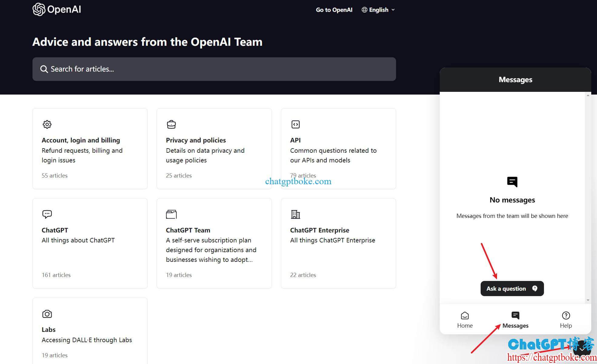
Task: Click the Home tab in messages panel
Action: (465, 320)
